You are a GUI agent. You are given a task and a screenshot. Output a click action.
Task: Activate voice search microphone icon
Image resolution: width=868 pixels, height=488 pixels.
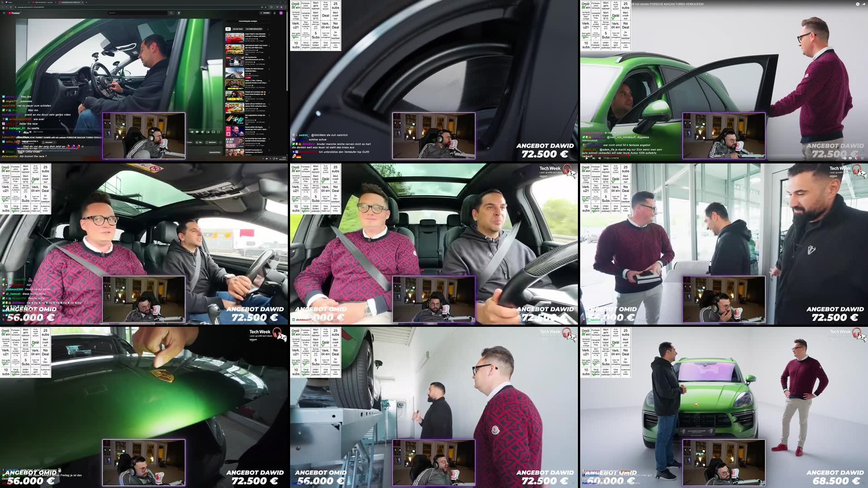click(x=179, y=13)
